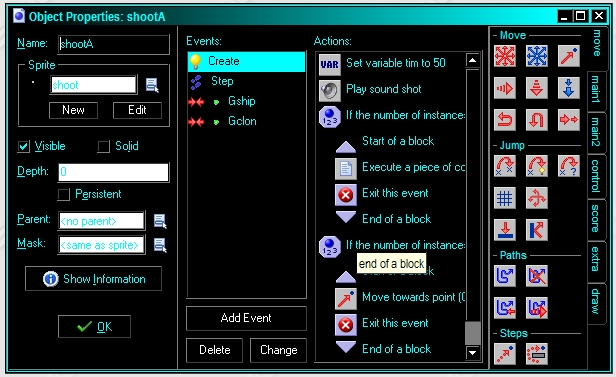
Task: Select the Step event
Action: tap(246, 81)
